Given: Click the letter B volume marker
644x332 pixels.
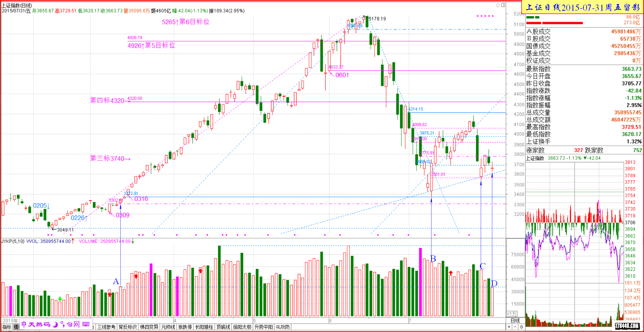Looking at the screenshot, I should tap(433, 258).
